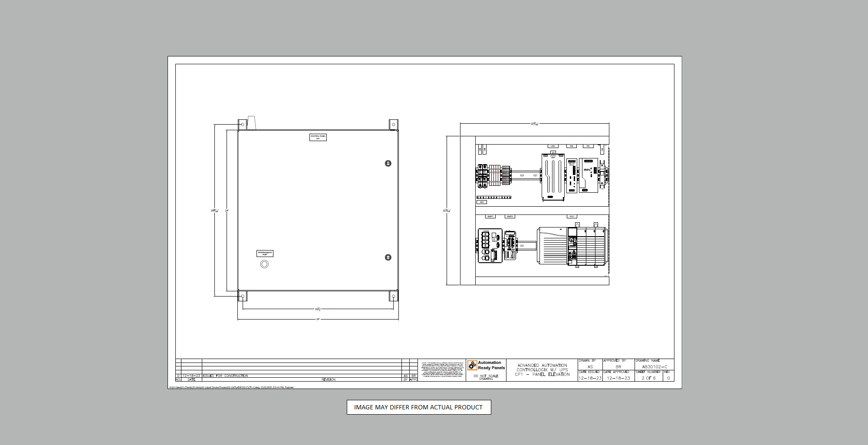Click the ground bus bar above GND label
Viewport: 868px width, 445px height.
point(494,198)
